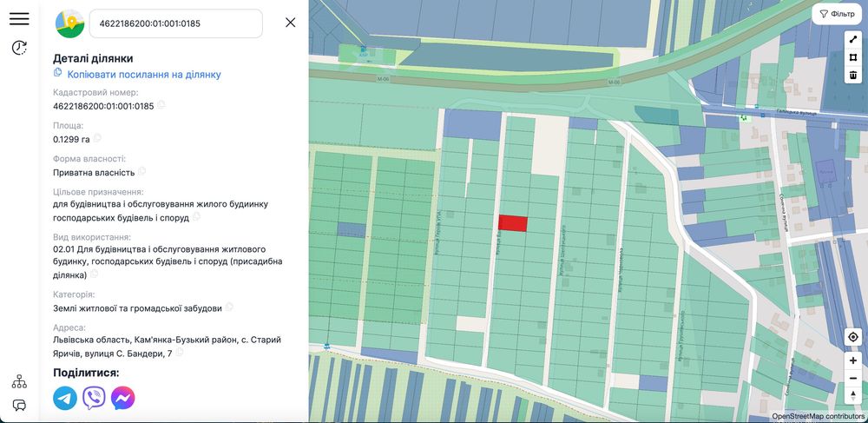This screenshot has height=423, width=868.
Task: Click the 'Приватна власність' text
Action: (94, 172)
